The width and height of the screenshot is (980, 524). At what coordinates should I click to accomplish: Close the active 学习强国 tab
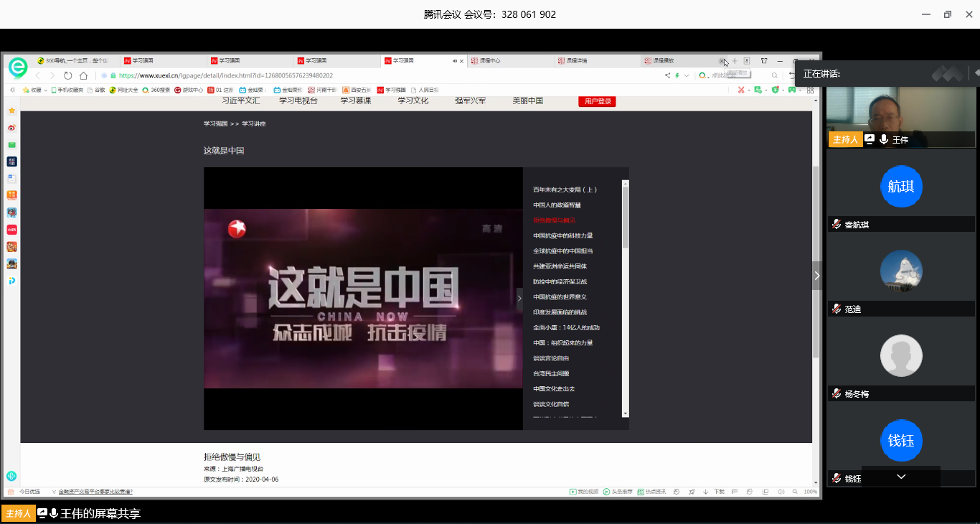[461, 61]
